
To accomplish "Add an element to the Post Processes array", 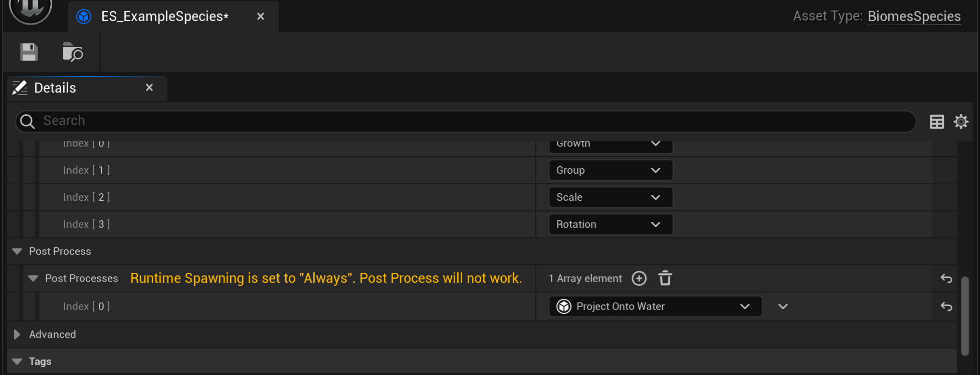I will 639,278.
